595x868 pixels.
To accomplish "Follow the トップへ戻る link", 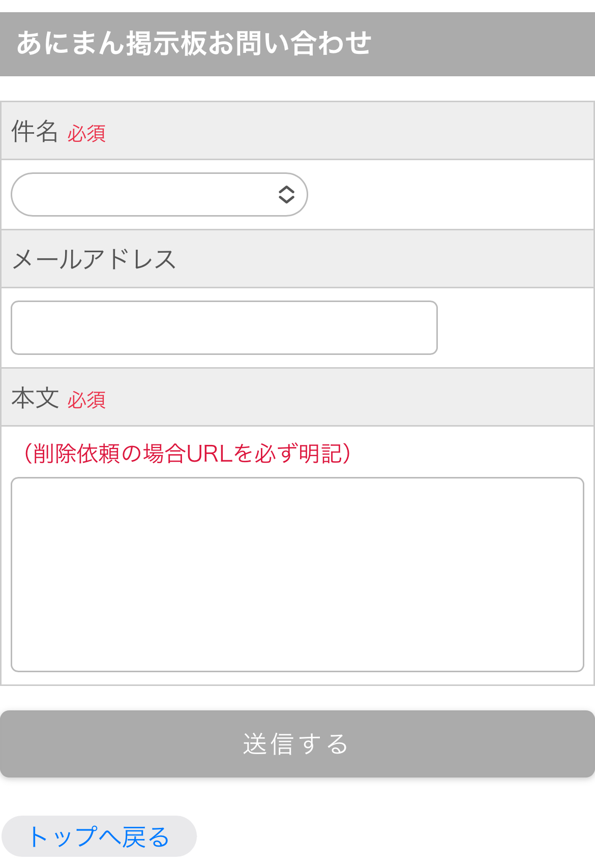I will (x=99, y=836).
